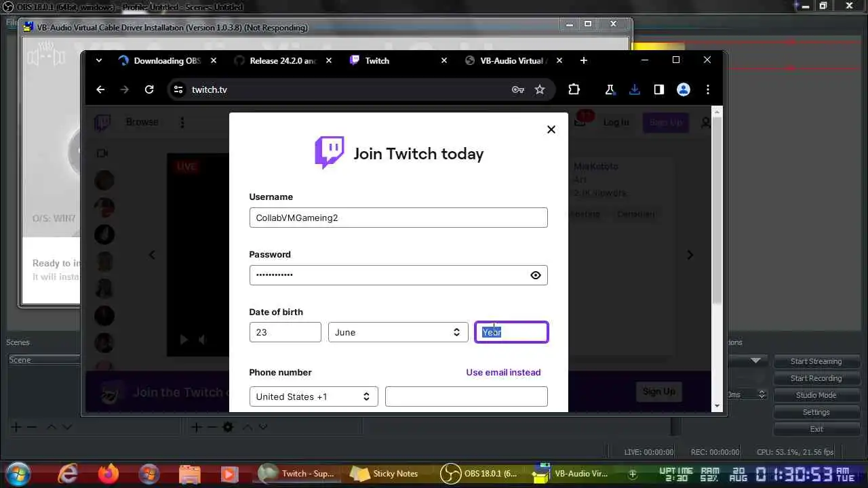Open the browser extensions puzzle icon
This screenshot has height=488, width=868.
(574, 89)
